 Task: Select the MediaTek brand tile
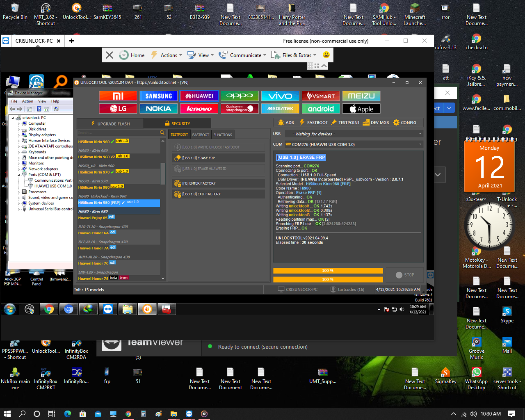[281, 108]
